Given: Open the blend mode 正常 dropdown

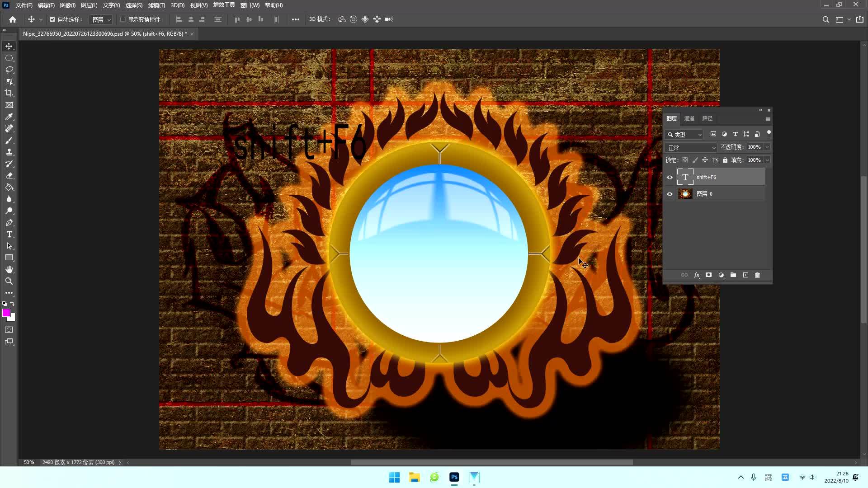Looking at the screenshot, I should (692, 148).
